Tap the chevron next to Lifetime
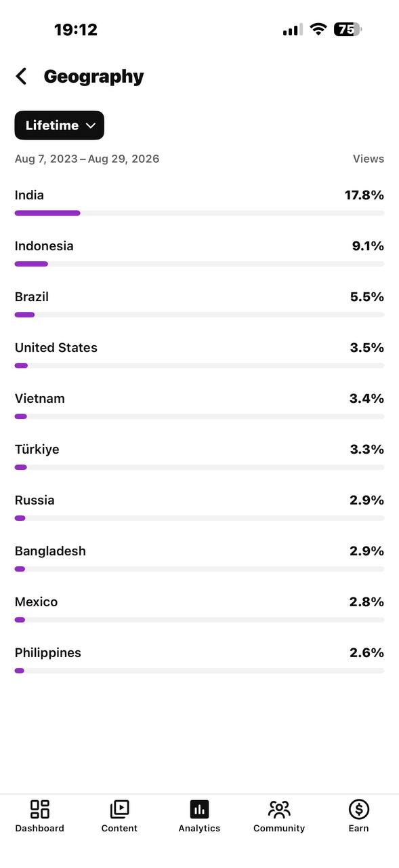Image resolution: width=399 pixels, height=868 pixels. (x=91, y=125)
